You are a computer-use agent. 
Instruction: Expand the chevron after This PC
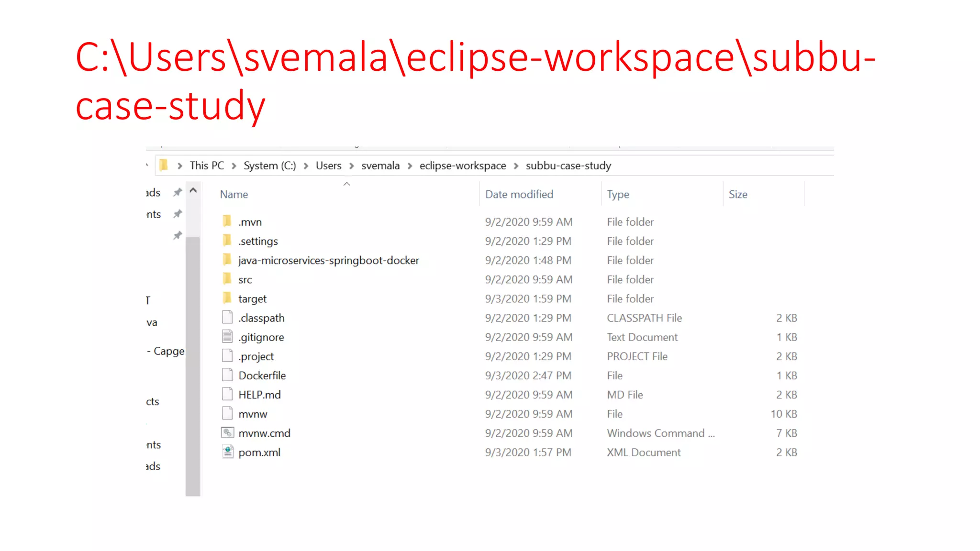(x=234, y=165)
